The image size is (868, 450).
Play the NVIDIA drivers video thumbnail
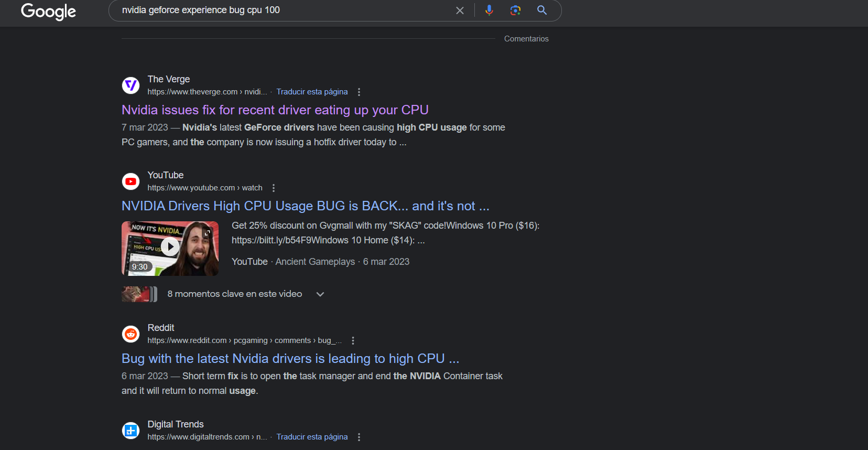click(170, 248)
